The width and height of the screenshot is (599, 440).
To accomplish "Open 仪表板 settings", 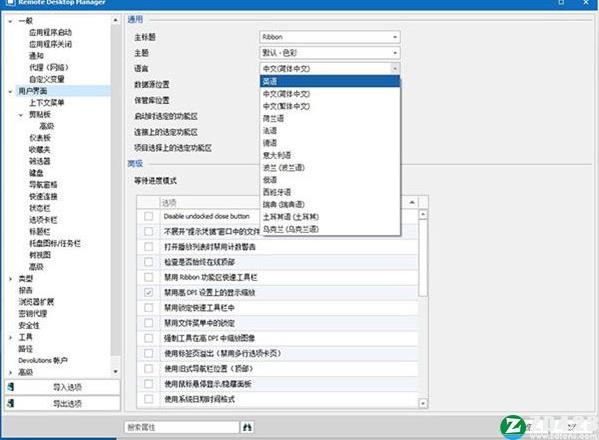I will pyautogui.click(x=40, y=138).
